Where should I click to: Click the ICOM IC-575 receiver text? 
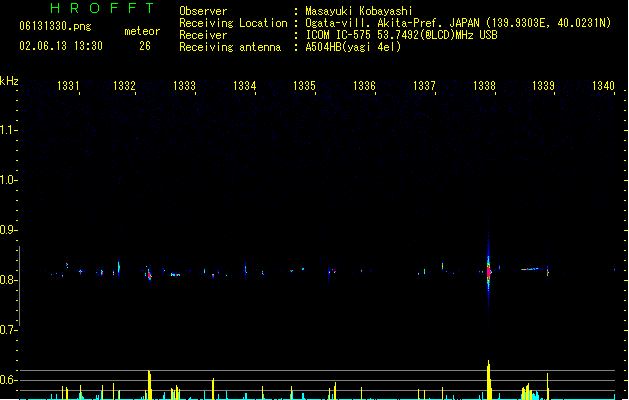tap(402, 35)
